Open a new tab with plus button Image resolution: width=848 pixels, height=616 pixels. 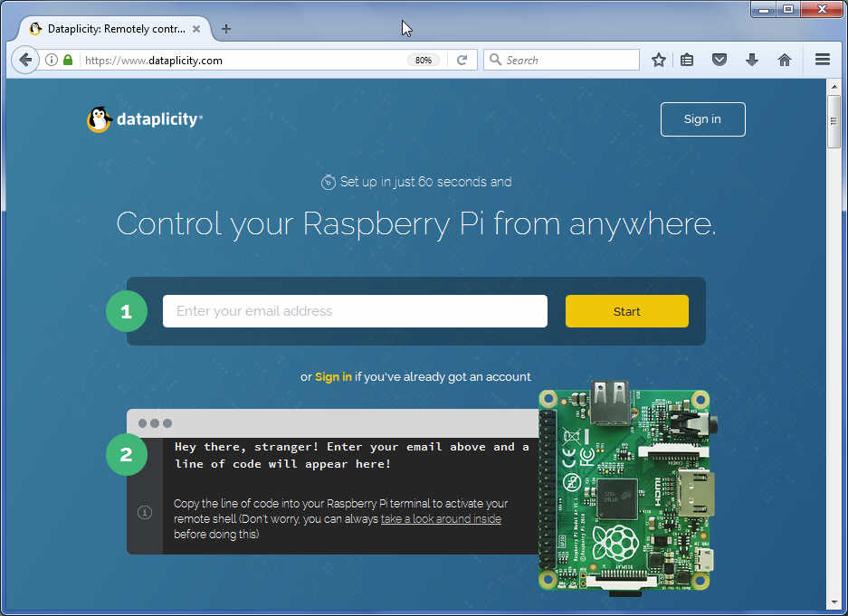coord(226,29)
